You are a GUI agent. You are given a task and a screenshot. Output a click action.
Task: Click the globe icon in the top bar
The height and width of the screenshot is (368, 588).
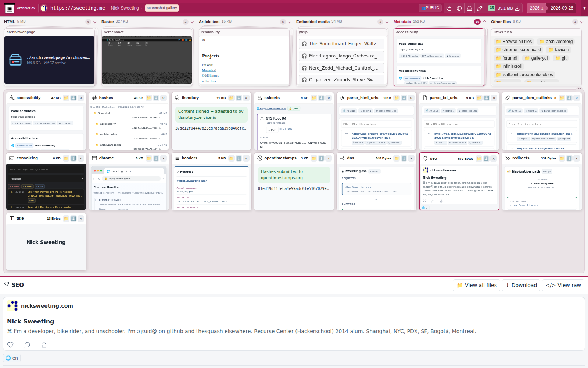[x=459, y=8]
